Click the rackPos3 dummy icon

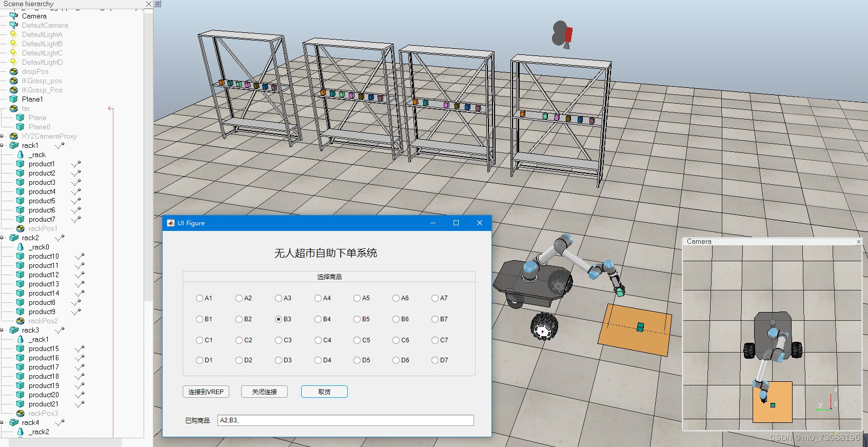pyautogui.click(x=20, y=413)
